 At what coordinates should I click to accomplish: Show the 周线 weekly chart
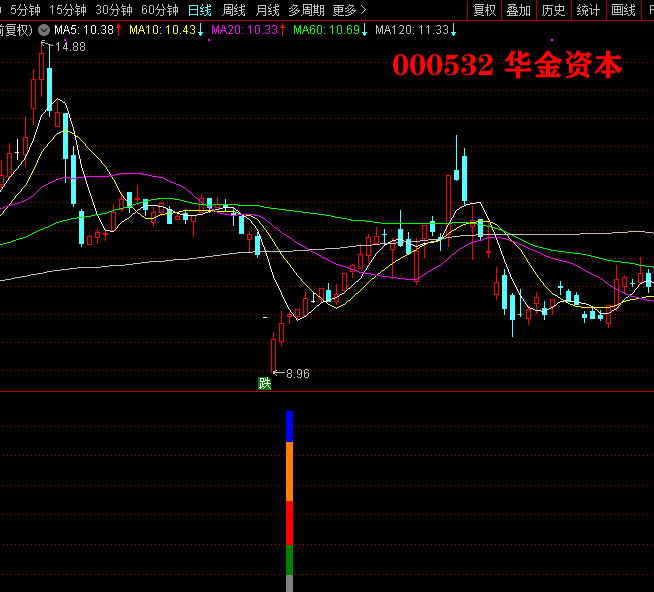233,10
